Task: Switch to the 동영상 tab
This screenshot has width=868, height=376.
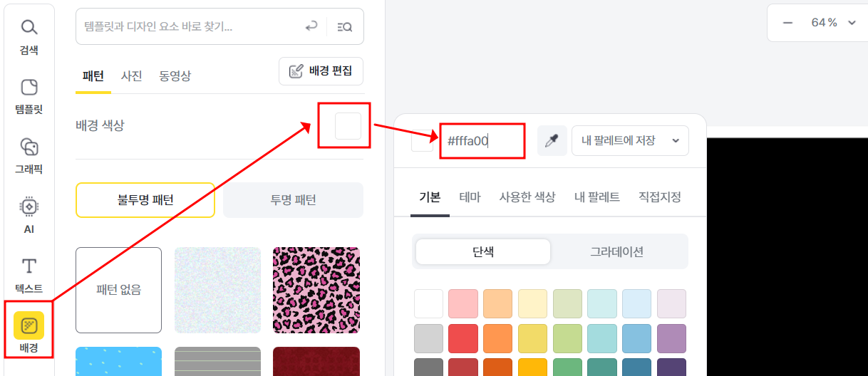Action: (x=175, y=75)
